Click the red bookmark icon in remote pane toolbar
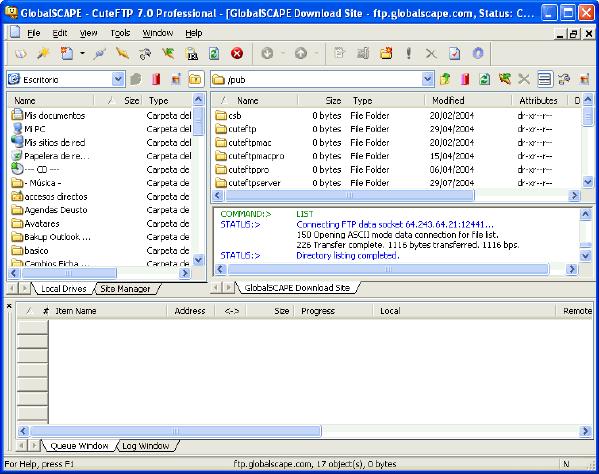Image resolution: width=599 pixels, height=474 pixels. tap(465, 79)
